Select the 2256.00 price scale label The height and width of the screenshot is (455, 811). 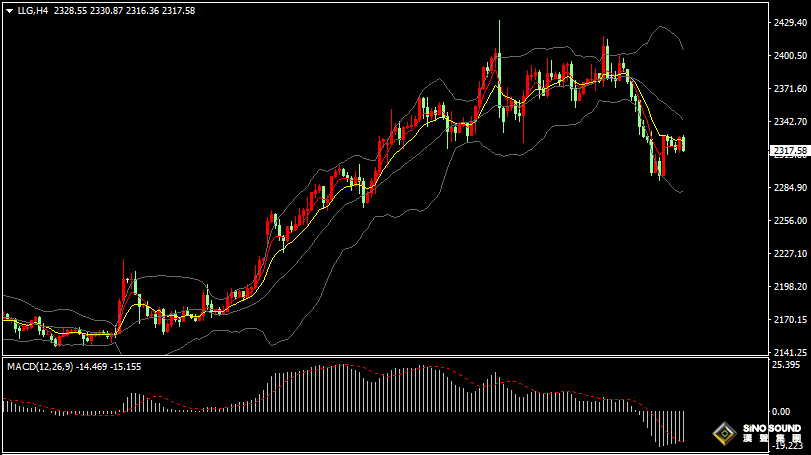pyautogui.click(x=789, y=221)
